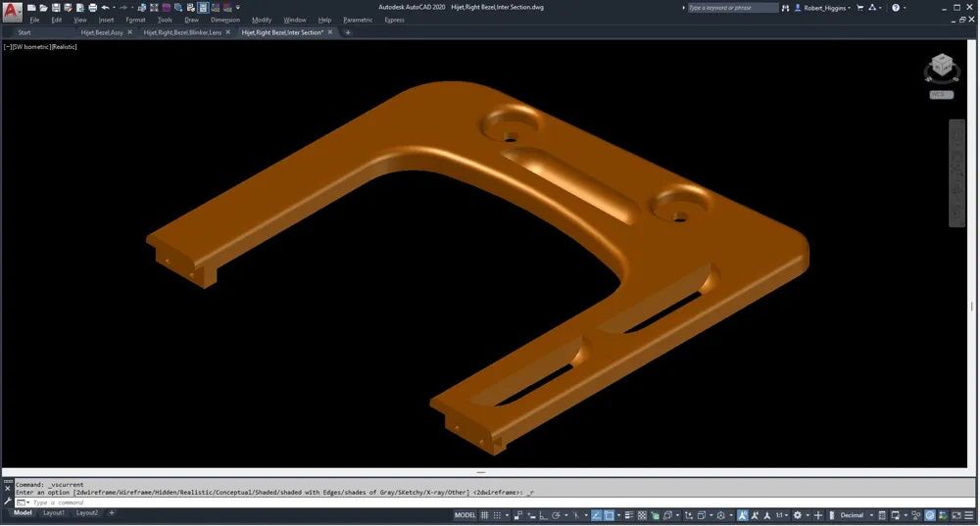Toggle the drawing grid display

pyautogui.click(x=484, y=515)
